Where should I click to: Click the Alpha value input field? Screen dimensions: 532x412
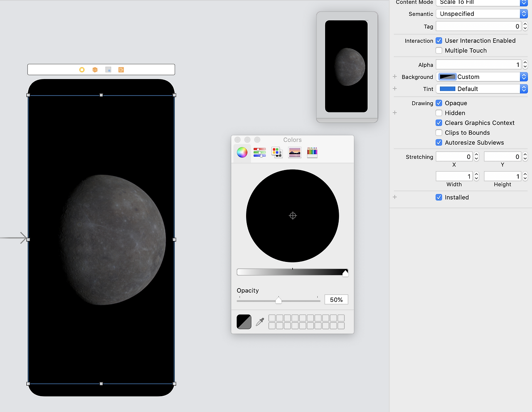click(x=478, y=65)
